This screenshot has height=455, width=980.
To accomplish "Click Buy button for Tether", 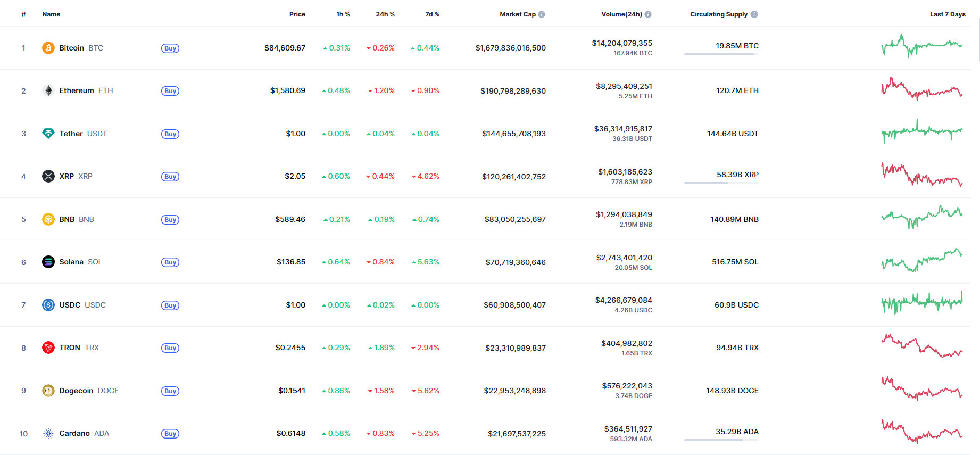I will pos(170,134).
